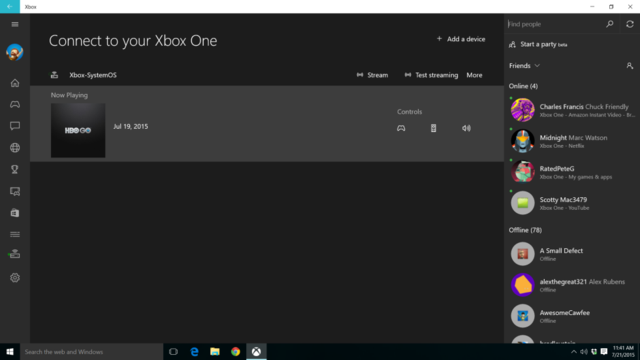640x360 pixels.
Task: Select friend RatedPeteG
Action: 572,172
